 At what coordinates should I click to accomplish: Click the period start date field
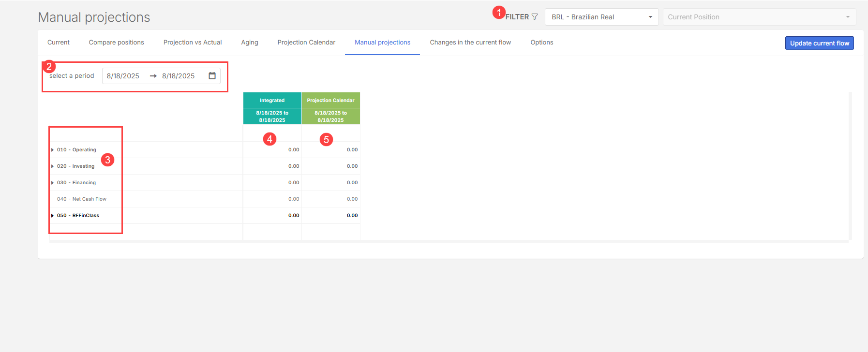pos(123,76)
